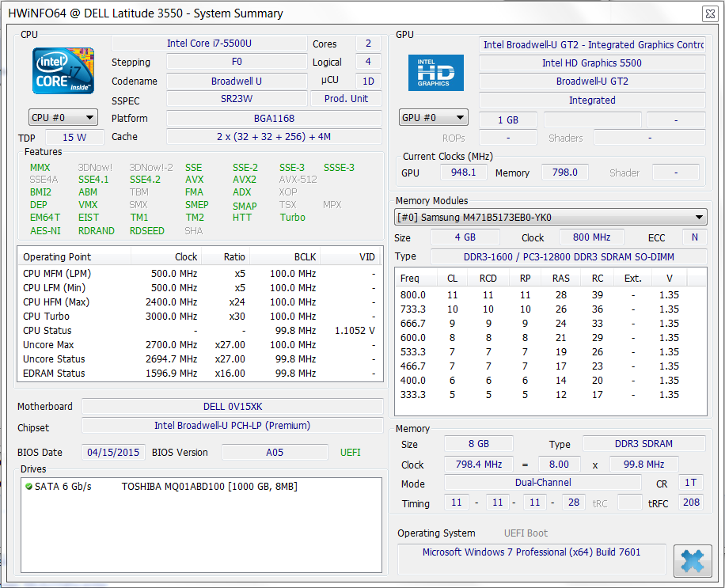Click the Broadwell-U GT2 GPU codename field
Screen dimensions: 725x588
tap(592, 82)
